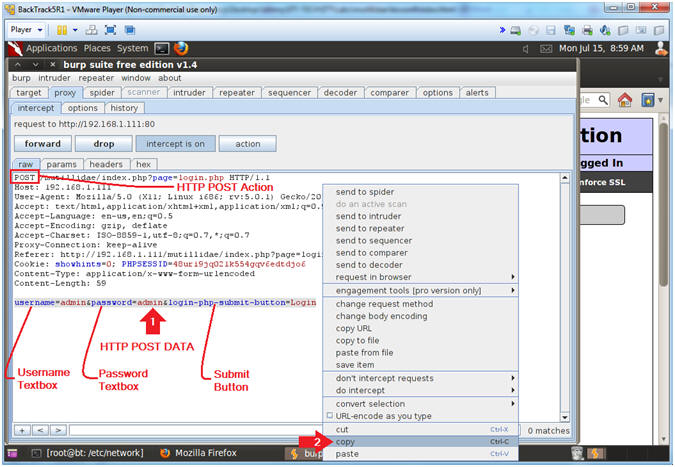Click the hard disk device icon in VMware toolbar
Image resolution: width=675 pixels, height=467 pixels.
tap(515, 31)
